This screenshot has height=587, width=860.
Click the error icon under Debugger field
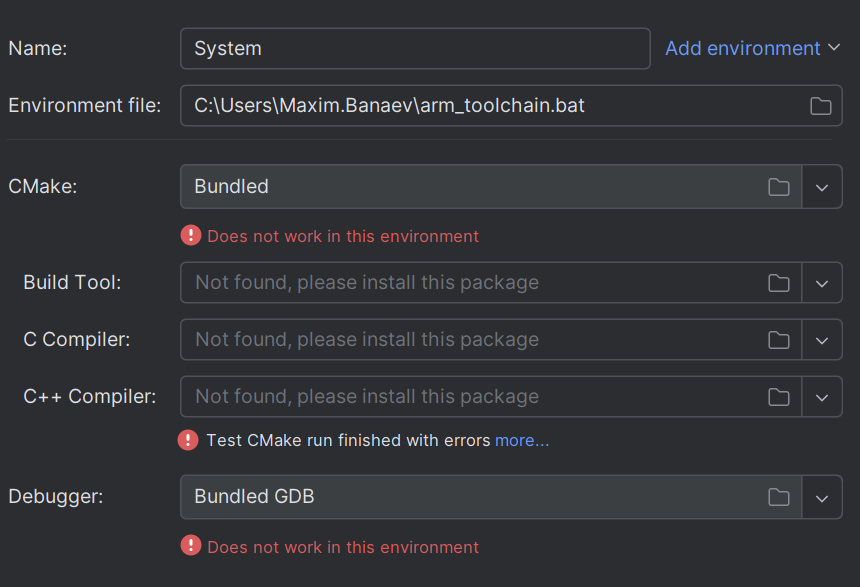[190, 546]
